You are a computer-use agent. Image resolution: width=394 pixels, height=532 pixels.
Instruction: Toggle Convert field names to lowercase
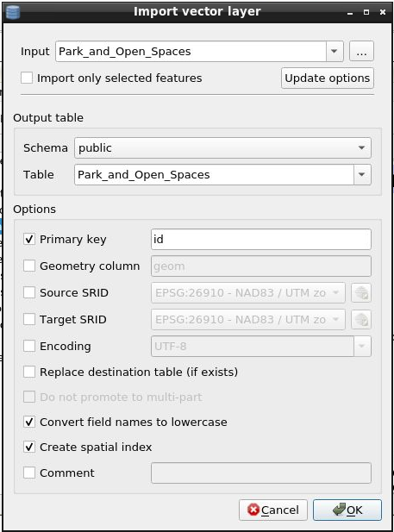point(29,422)
